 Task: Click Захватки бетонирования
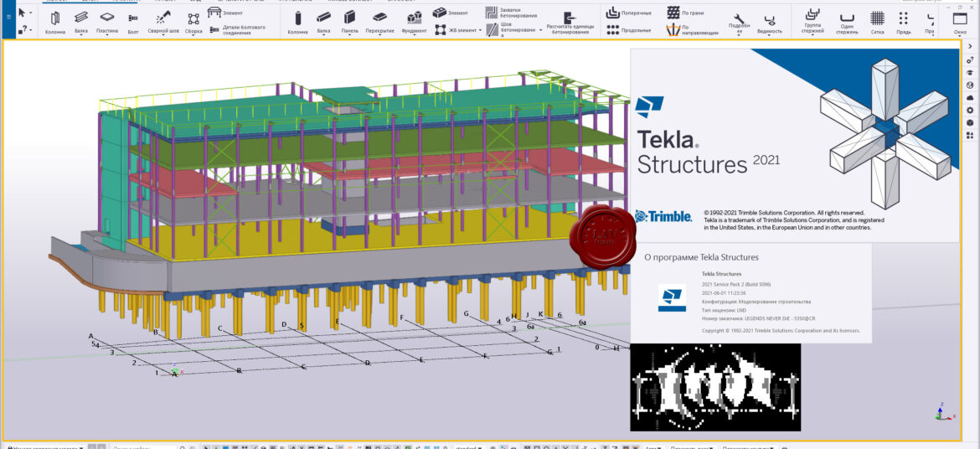(x=510, y=13)
